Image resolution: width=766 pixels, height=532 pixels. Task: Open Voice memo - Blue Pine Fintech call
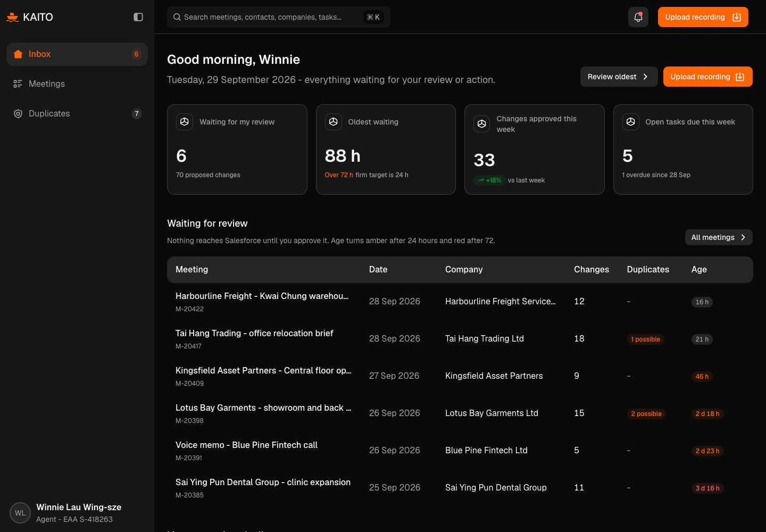(460, 451)
